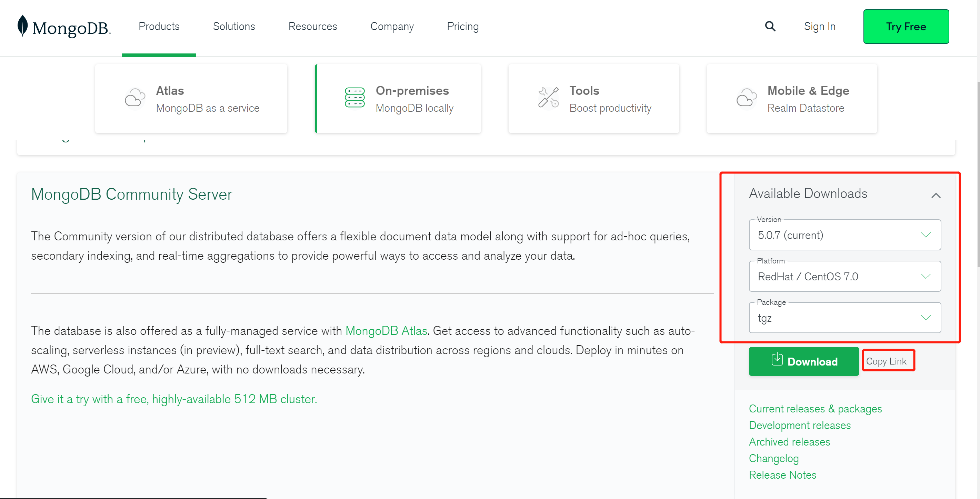The image size is (980, 499).
Task: Open the MongoDB Atlas link in the description
Action: [386, 330]
